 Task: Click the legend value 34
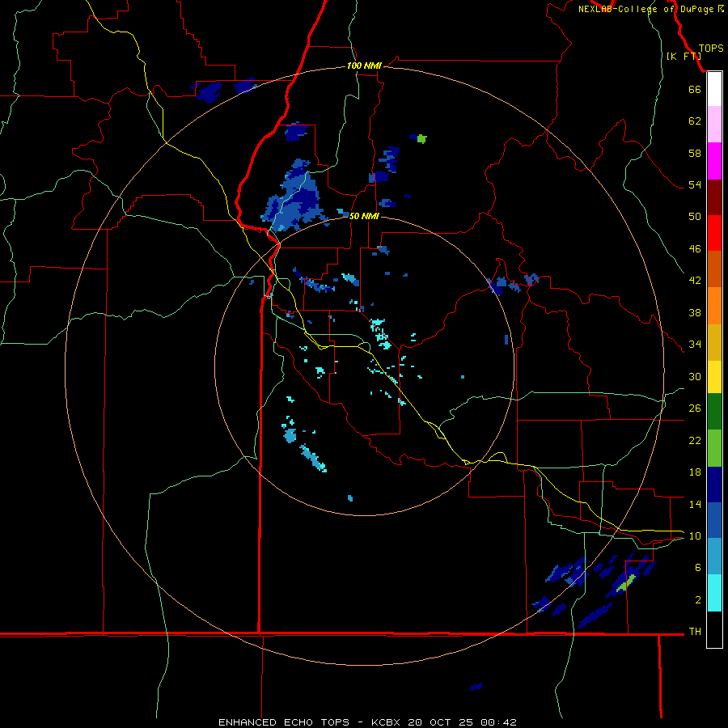(695, 345)
